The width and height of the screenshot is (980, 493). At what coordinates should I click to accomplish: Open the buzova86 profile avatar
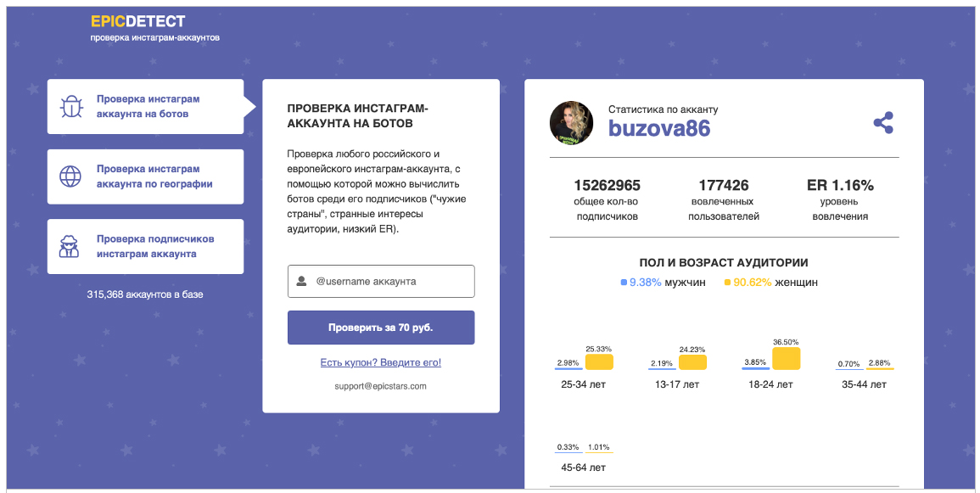click(571, 123)
